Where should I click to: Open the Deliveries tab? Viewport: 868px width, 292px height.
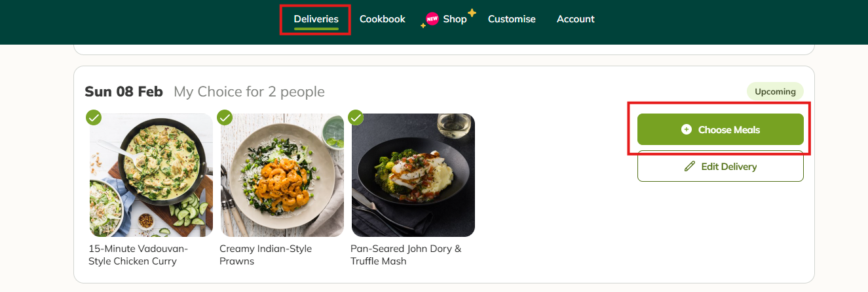316,19
